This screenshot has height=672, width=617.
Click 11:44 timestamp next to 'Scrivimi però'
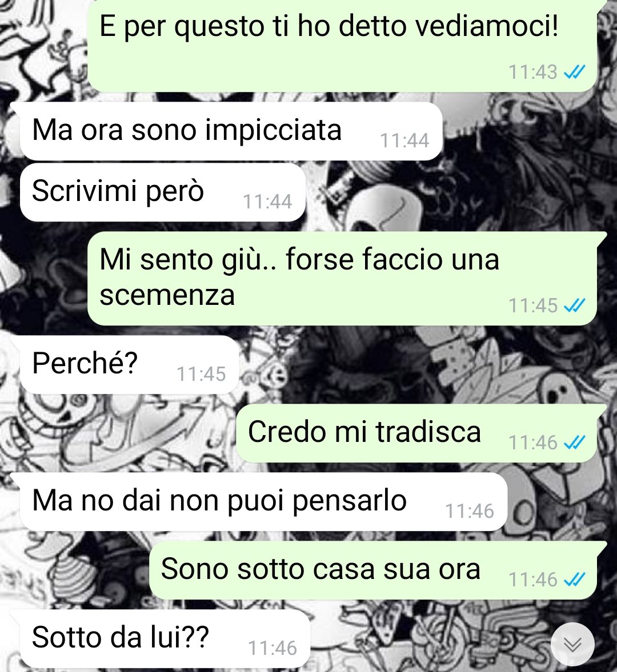point(267,202)
